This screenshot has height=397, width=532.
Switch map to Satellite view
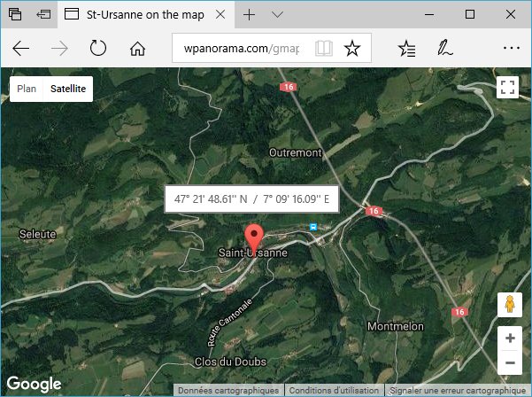point(68,89)
